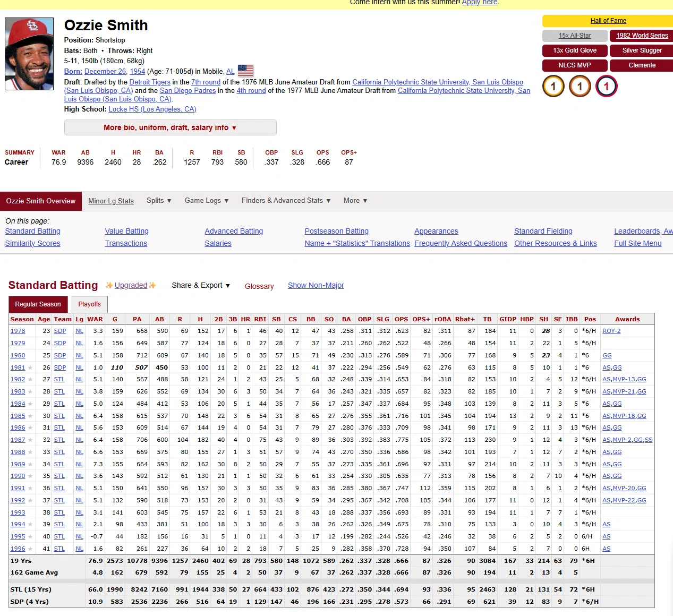
Task: Click the Hall of Fame badge
Action: coord(608,21)
